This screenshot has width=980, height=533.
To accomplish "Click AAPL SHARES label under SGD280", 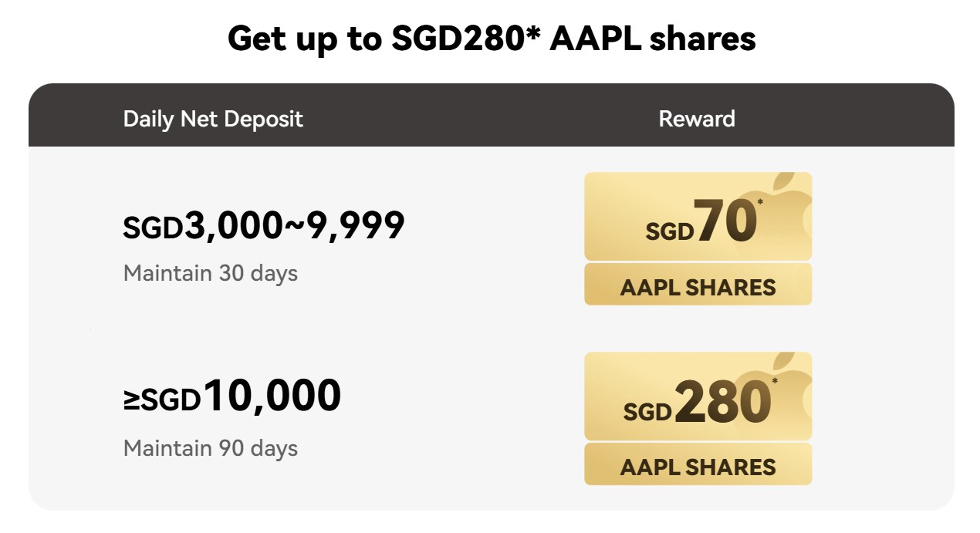I will click(698, 467).
